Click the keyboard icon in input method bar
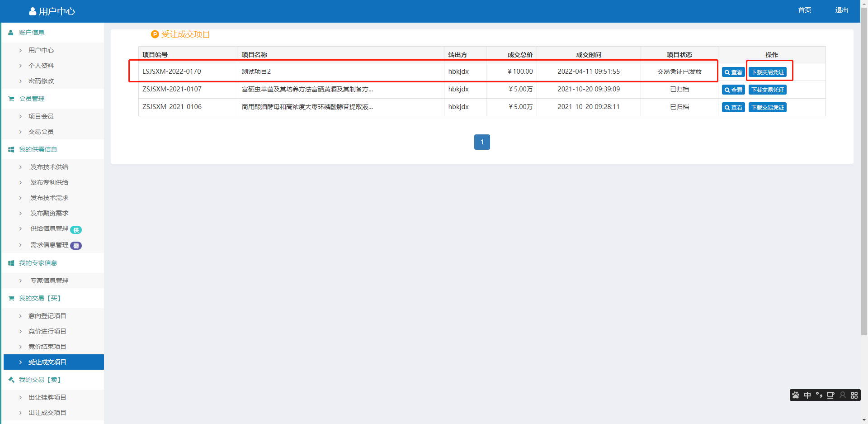 831,395
